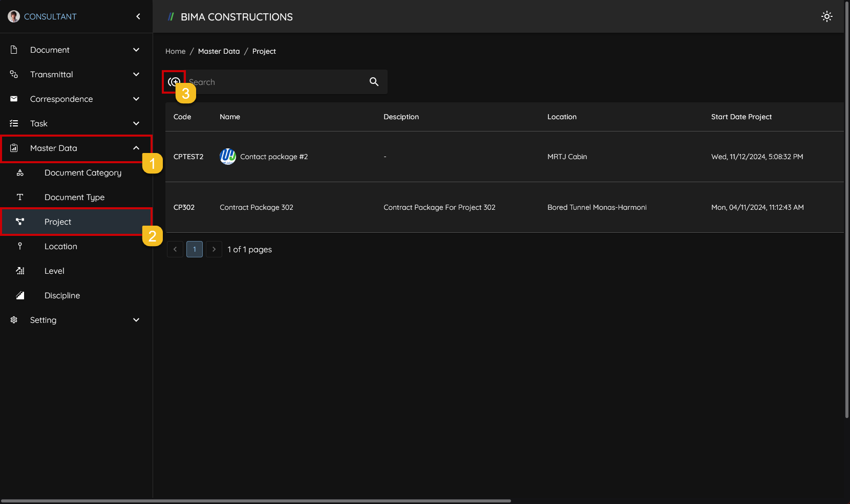Viewport: 850px width, 504px height.
Task: Expand the Transmittal menu chevron
Action: pyautogui.click(x=136, y=74)
